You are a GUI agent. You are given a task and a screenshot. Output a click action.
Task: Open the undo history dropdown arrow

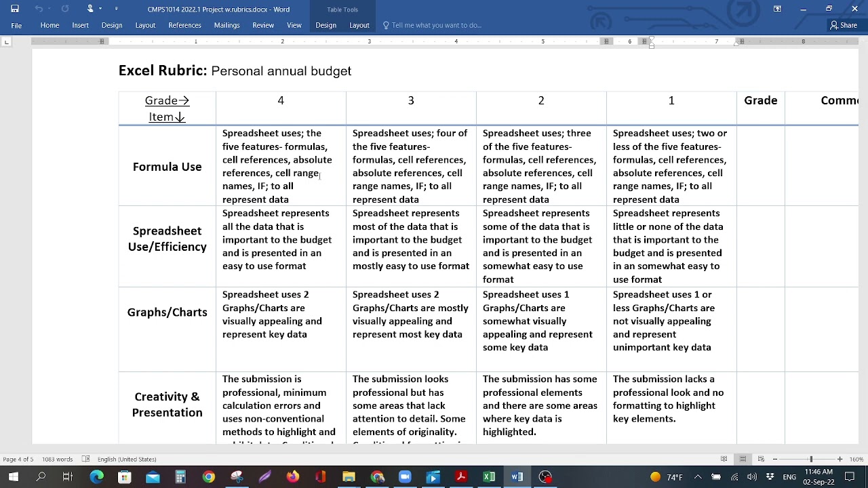coord(50,9)
